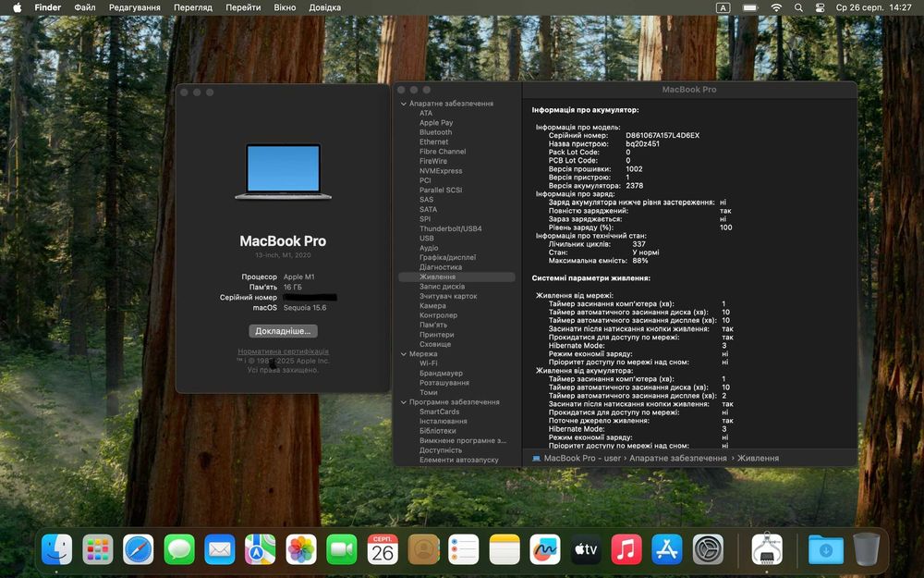The image size is (924, 578).
Task: Click the keyboard input source indicator
Action: click(x=723, y=7)
